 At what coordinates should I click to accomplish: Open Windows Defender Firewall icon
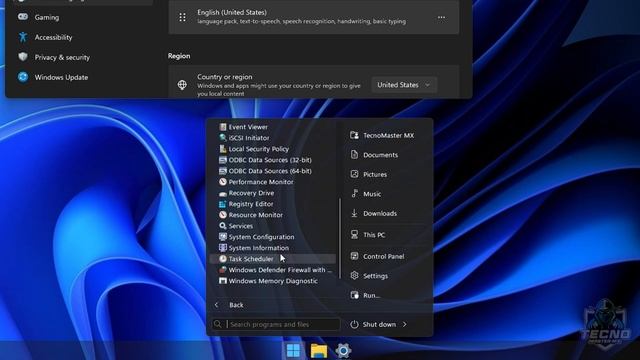coord(222,270)
